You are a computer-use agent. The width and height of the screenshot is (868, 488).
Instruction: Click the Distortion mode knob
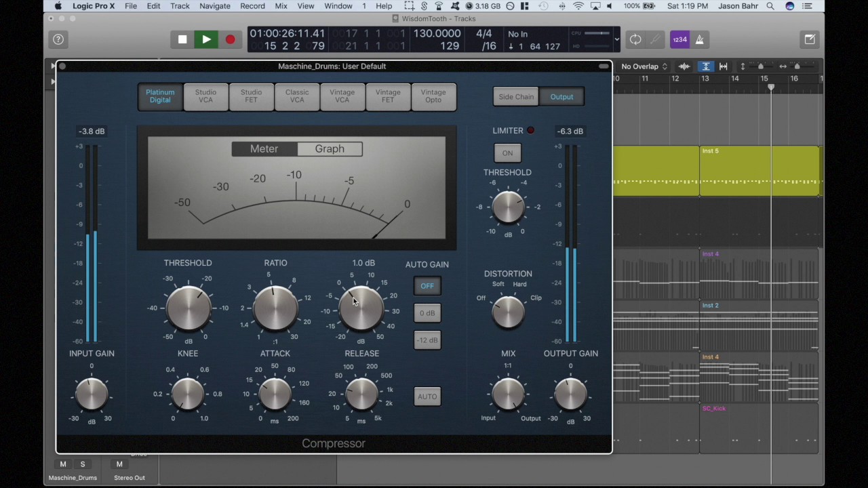point(508,312)
